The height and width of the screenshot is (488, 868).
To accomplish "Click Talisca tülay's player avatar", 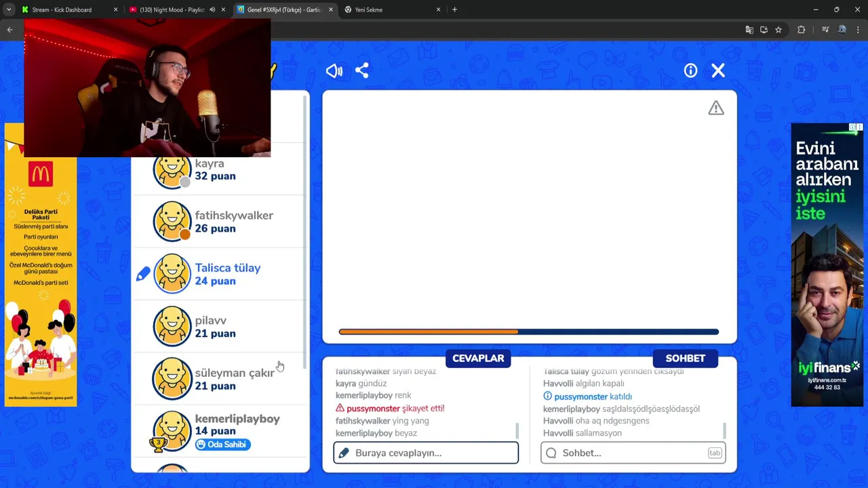I will click(172, 274).
